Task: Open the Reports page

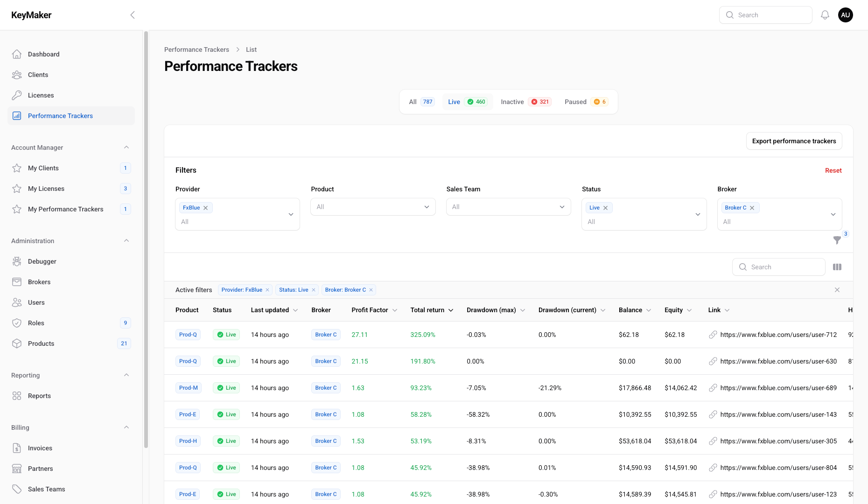Action: (71, 396)
